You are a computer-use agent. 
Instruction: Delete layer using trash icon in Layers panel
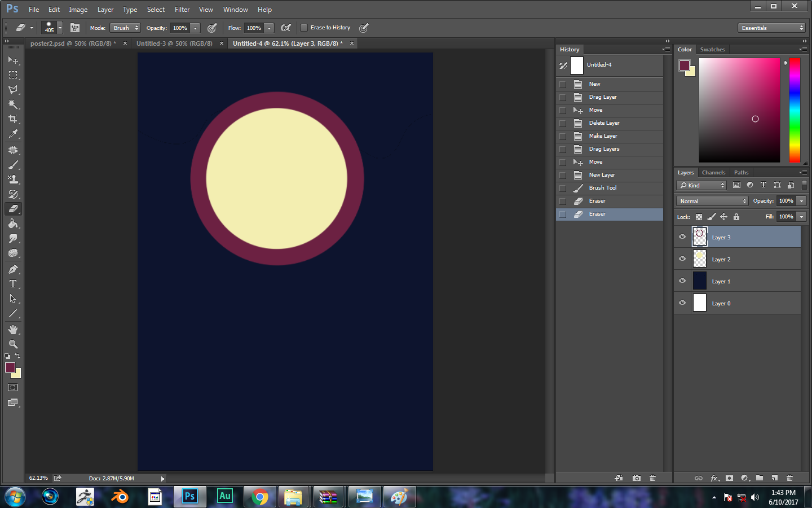[789, 478]
